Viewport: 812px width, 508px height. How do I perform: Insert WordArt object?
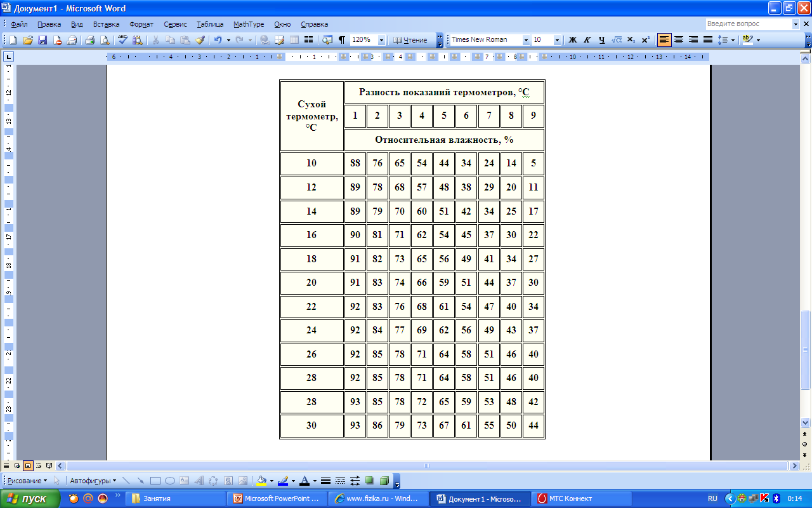point(199,481)
